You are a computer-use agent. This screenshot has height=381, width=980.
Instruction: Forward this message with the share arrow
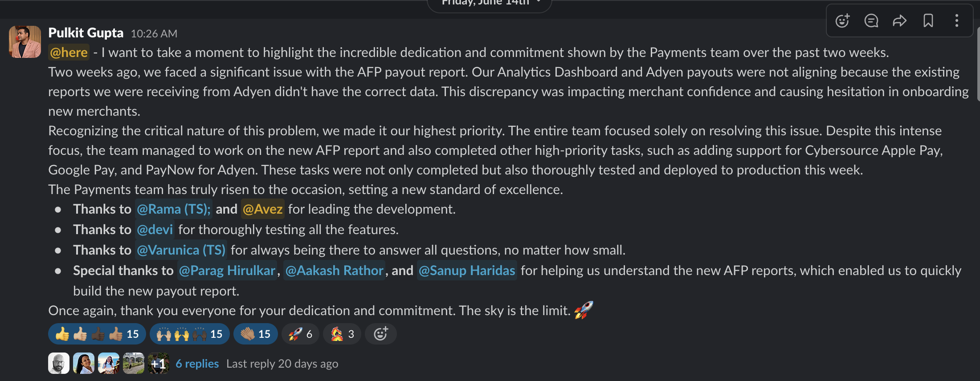pyautogui.click(x=899, y=21)
